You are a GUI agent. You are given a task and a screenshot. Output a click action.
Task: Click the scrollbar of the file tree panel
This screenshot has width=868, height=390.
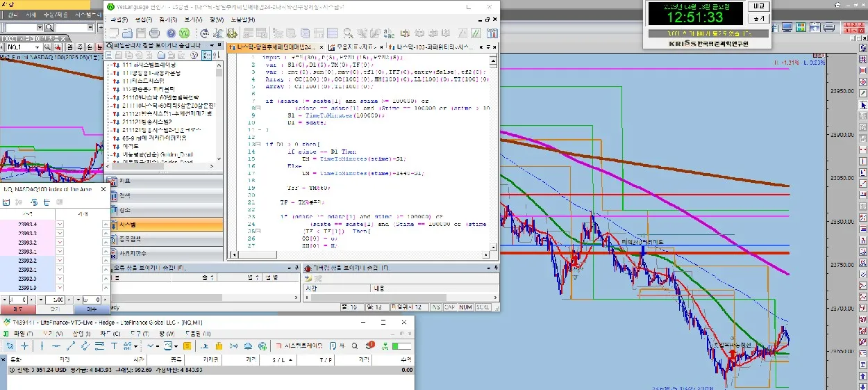pyautogui.click(x=219, y=111)
